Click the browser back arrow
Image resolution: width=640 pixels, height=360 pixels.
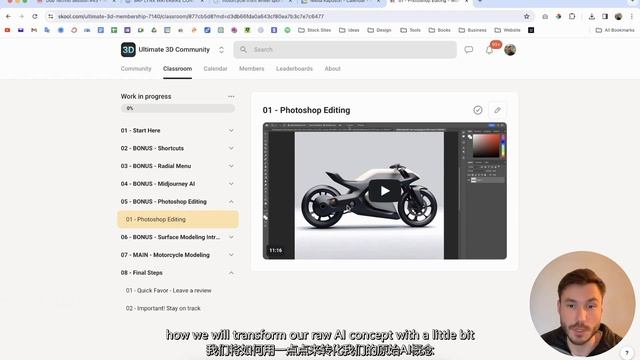tap(9, 16)
